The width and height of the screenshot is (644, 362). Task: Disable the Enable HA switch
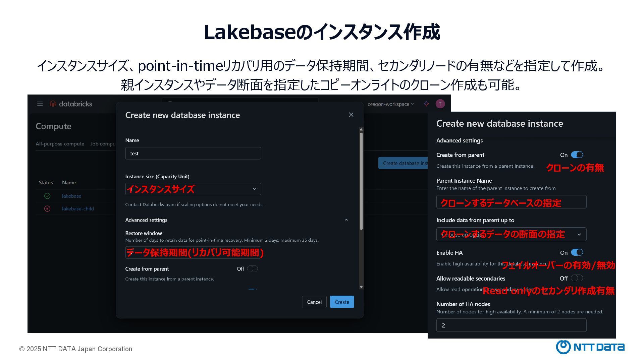577,252
